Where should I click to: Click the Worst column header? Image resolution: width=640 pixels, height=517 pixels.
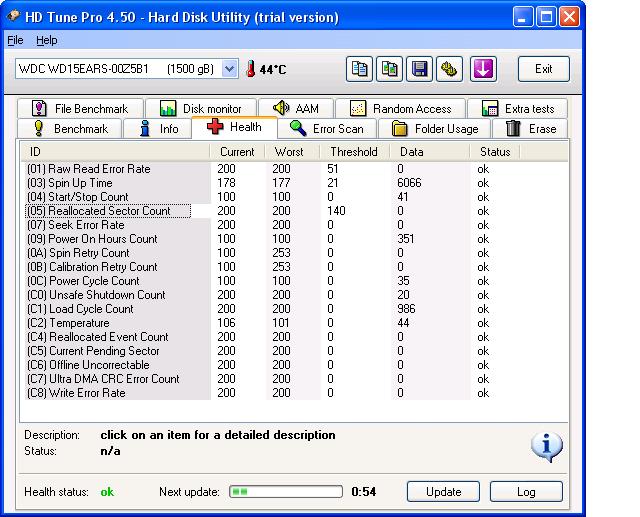click(292, 152)
